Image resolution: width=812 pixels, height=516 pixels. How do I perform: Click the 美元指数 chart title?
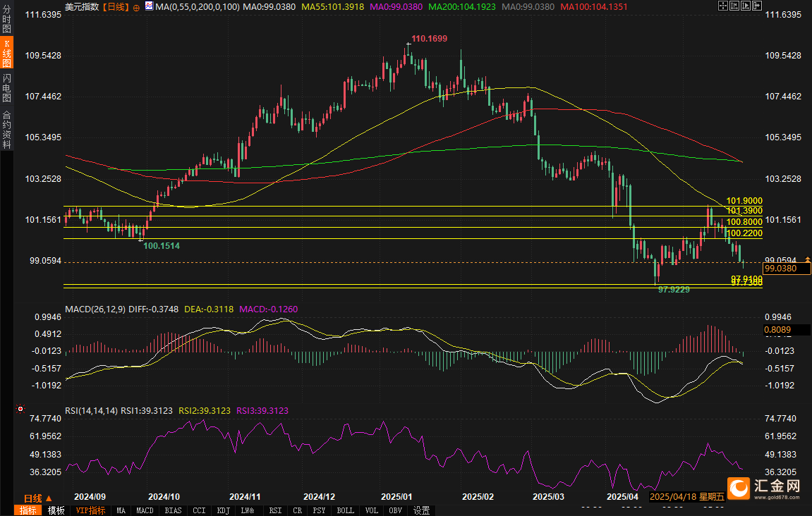[x=82, y=7]
